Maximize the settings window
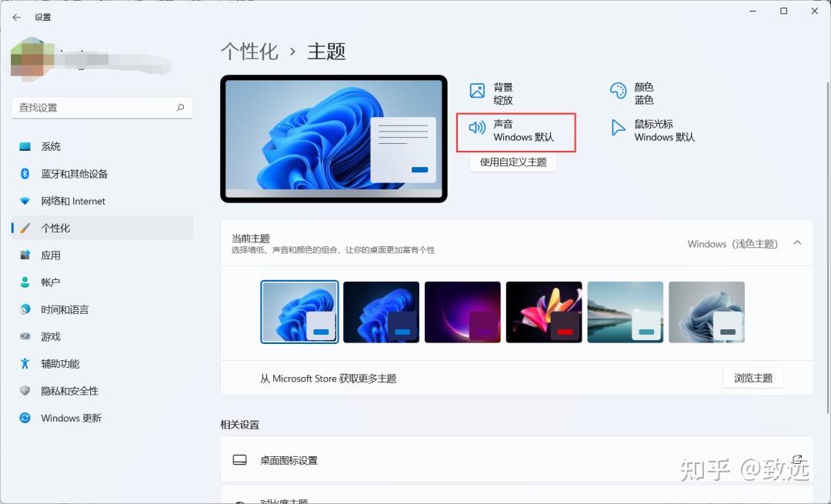 (784, 11)
